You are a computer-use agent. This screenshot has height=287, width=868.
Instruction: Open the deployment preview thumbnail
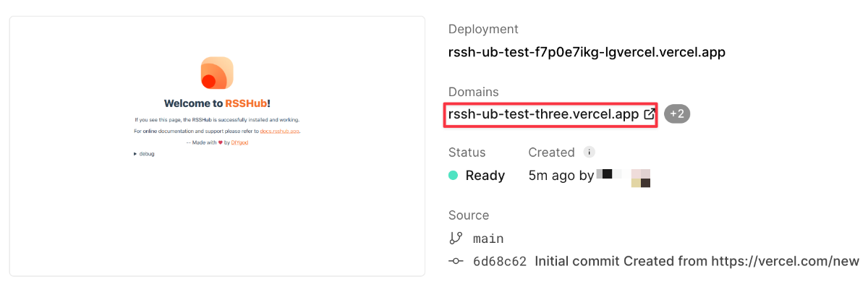tap(217, 145)
